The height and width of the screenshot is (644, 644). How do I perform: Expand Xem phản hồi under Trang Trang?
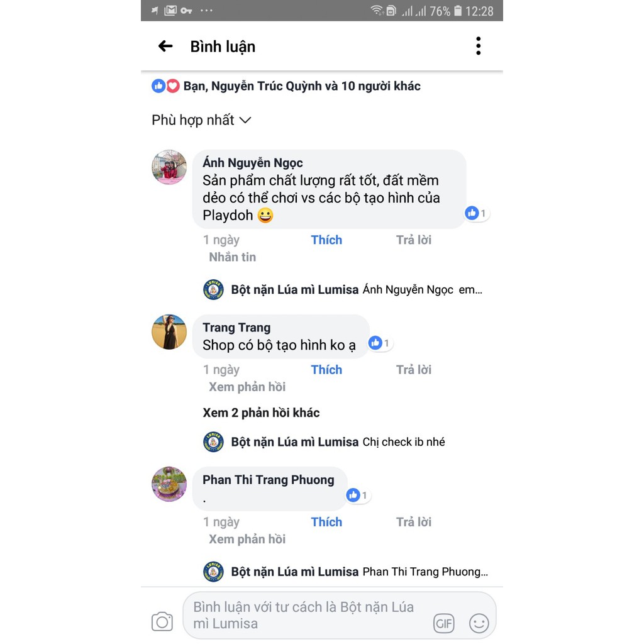[x=247, y=387]
